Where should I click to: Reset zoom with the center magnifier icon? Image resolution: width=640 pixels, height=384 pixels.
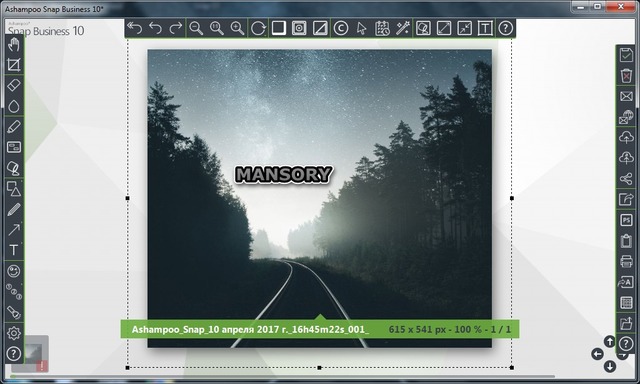click(x=217, y=28)
